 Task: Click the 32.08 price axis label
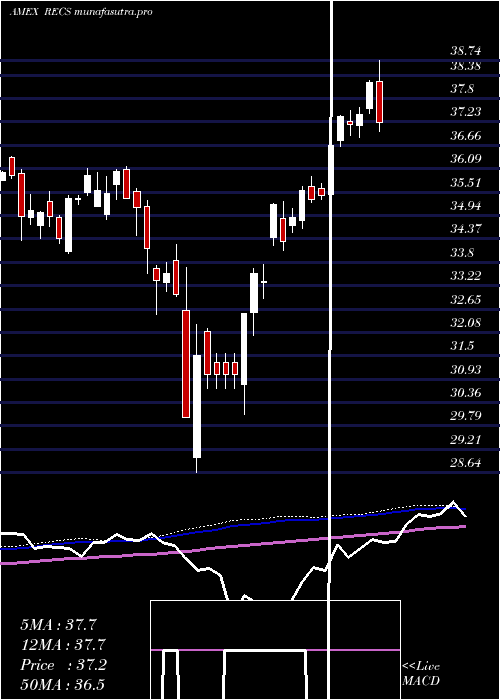click(x=466, y=322)
